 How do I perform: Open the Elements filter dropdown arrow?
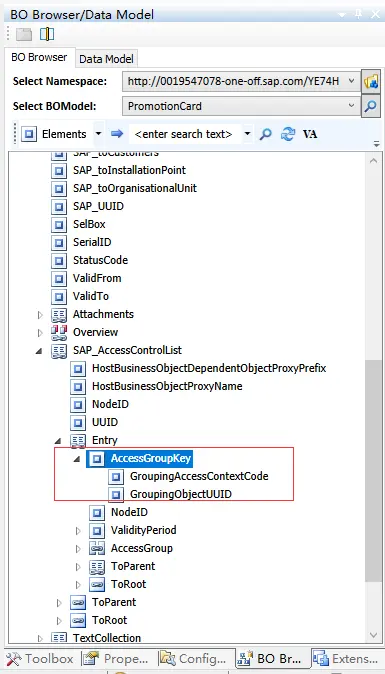[x=98, y=134]
